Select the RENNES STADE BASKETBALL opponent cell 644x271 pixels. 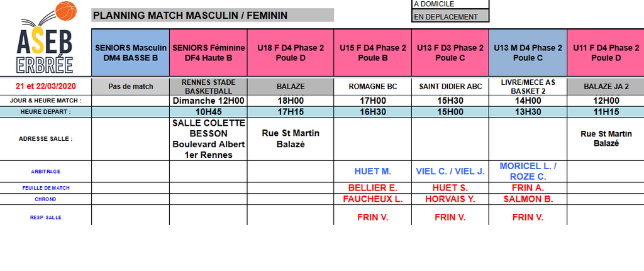tap(208, 86)
